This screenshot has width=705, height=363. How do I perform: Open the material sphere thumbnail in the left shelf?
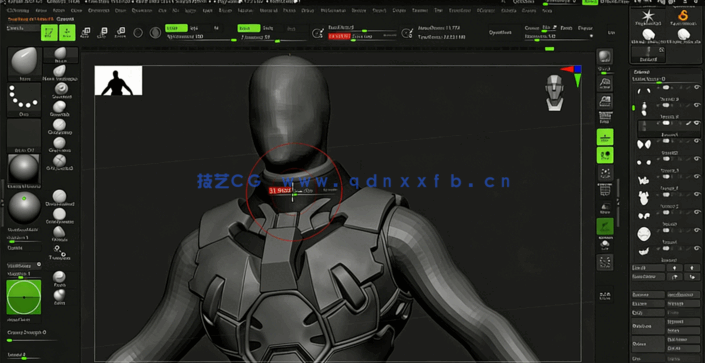(24, 170)
